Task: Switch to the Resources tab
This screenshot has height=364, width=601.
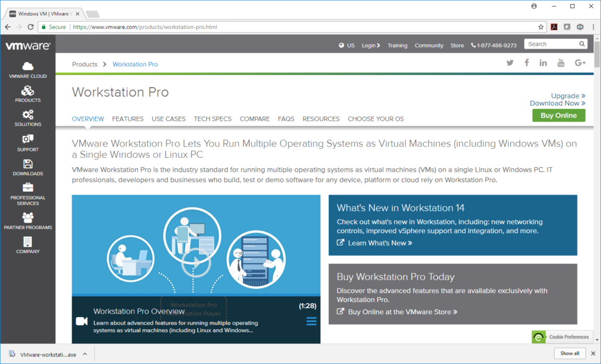Action: pos(321,119)
